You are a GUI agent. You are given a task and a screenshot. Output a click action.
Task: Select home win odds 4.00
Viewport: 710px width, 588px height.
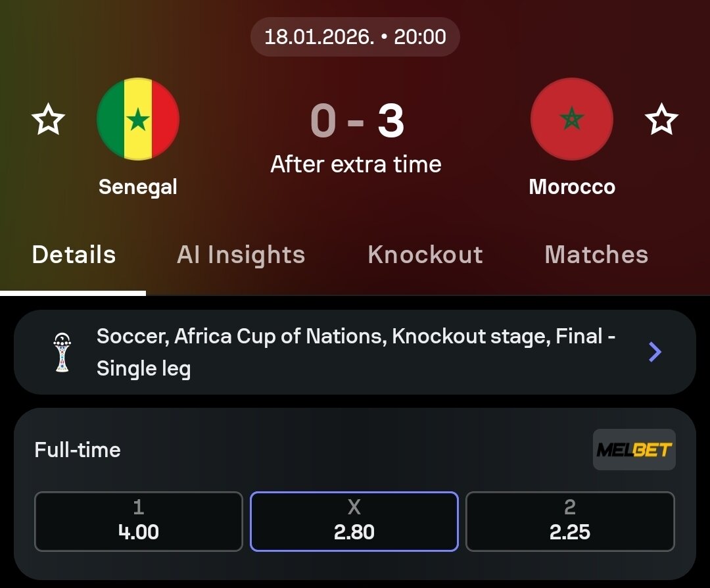[139, 521]
